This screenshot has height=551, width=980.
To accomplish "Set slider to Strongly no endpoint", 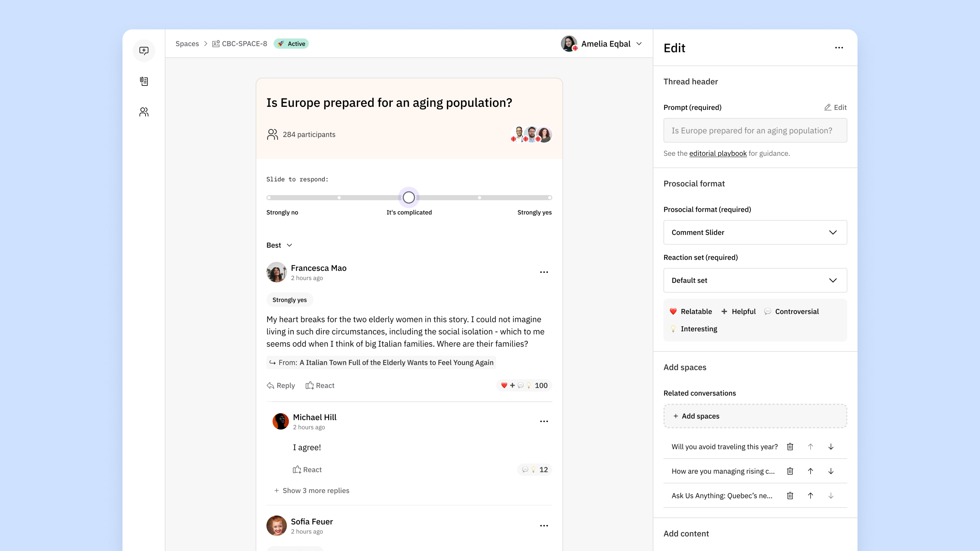I will tap(269, 197).
